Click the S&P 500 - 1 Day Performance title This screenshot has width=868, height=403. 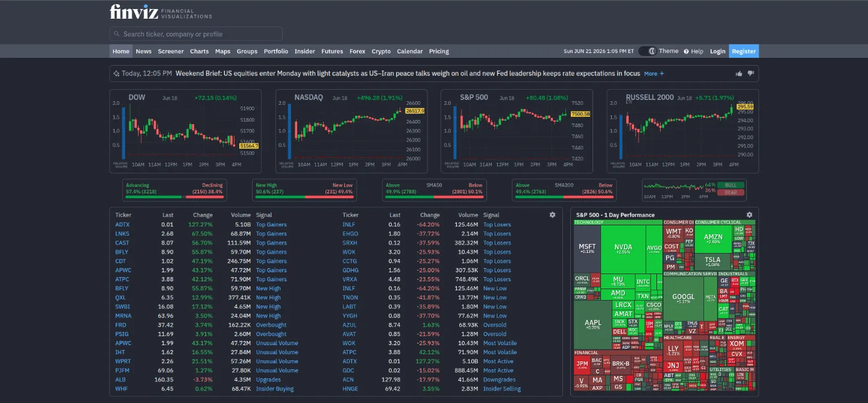pyautogui.click(x=615, y=214)
